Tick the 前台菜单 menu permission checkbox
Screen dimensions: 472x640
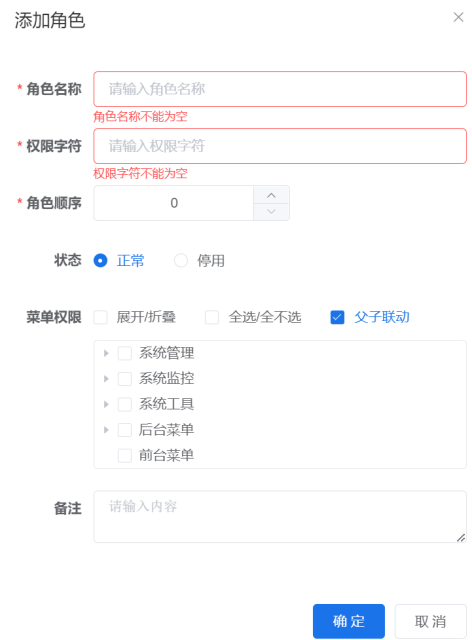tap(125, 456)
